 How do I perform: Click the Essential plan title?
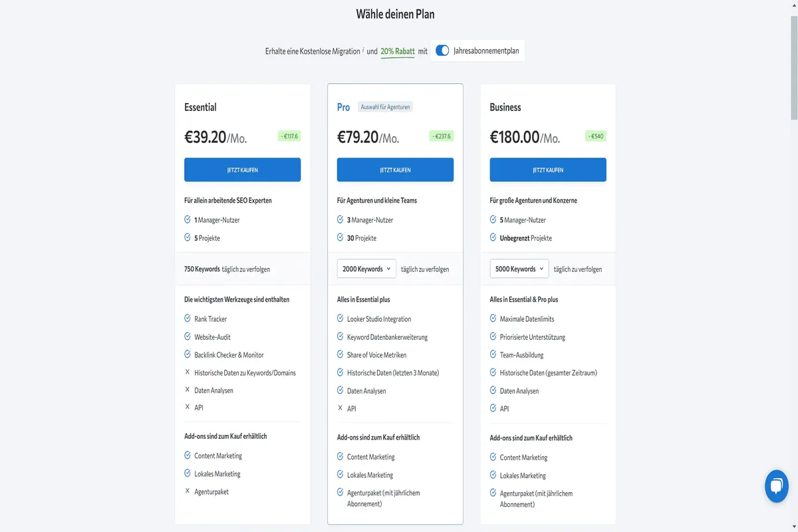coord(200,107)
